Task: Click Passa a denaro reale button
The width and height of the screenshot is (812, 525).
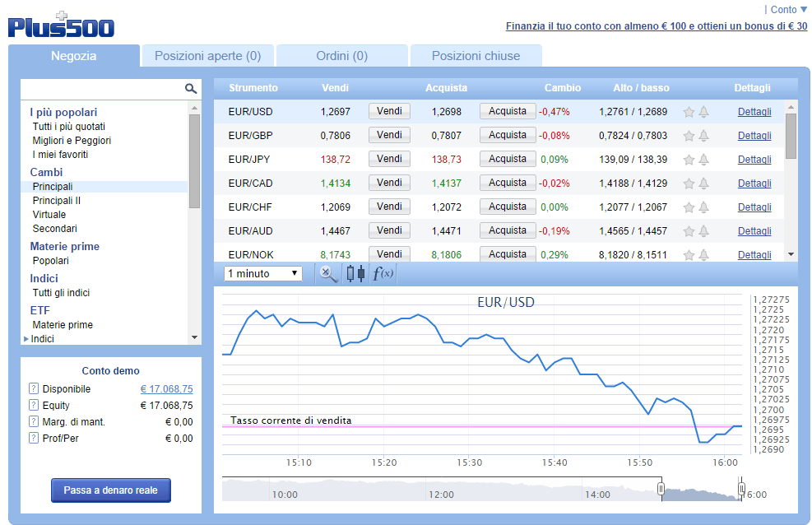Action: pos(111,490)
